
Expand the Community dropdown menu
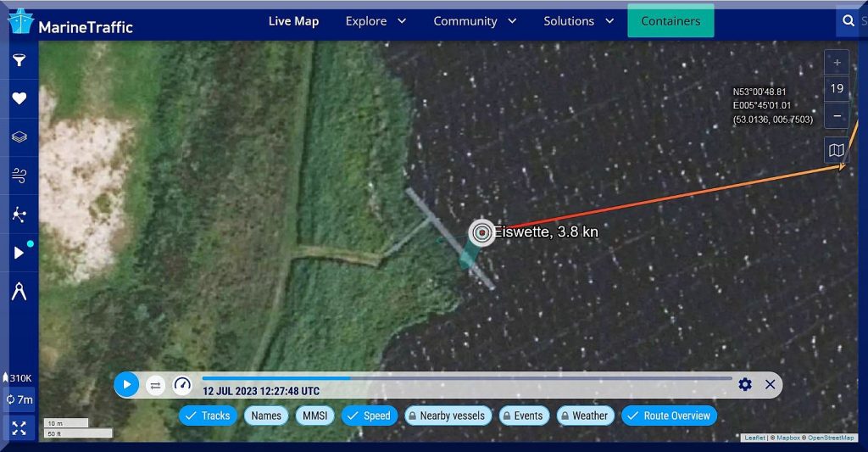click(474, 21)
